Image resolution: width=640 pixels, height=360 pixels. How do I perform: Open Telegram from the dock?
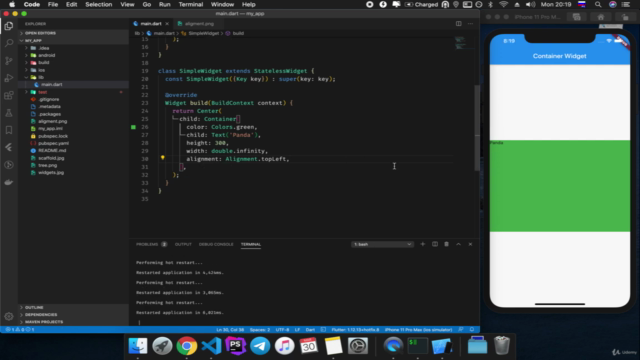click(x=260, y=346)
